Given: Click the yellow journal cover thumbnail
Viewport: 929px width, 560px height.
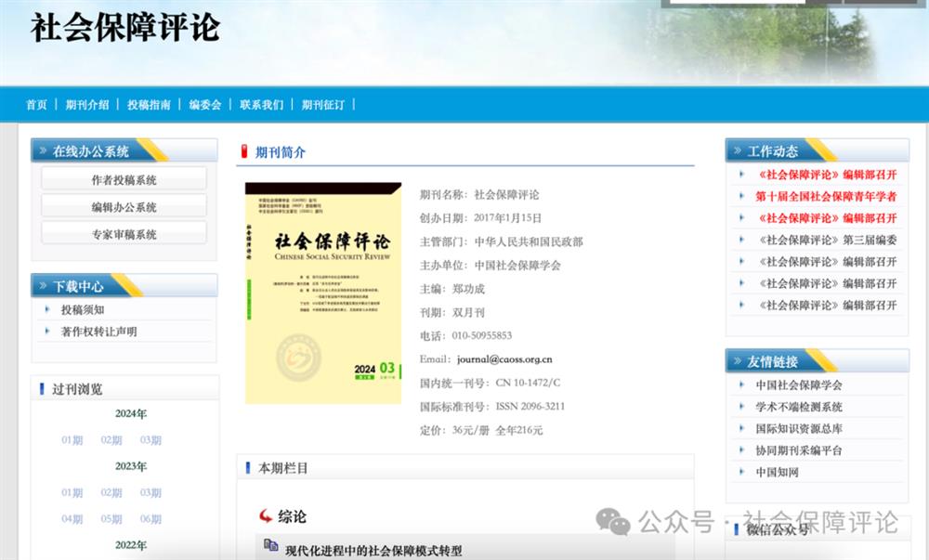Looking at the screenshot, I should click(x=323, y=293).
